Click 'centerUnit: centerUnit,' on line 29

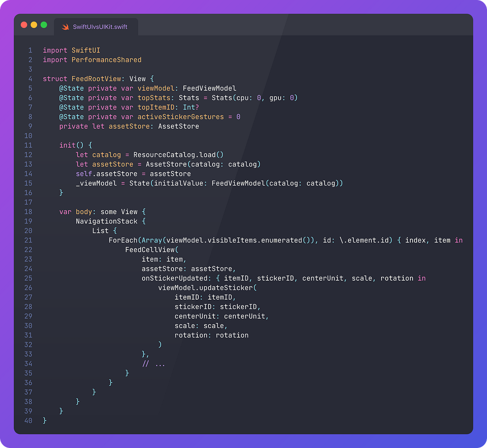(x=222, y=317)
